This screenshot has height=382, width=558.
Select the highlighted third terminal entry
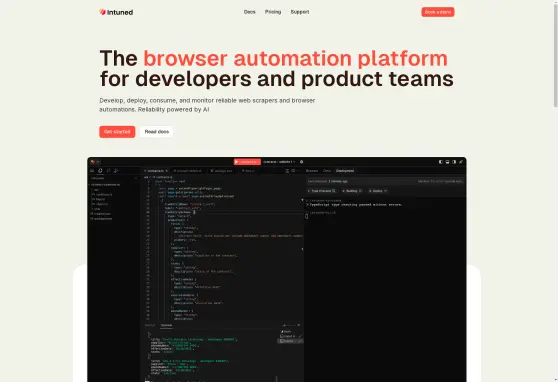(290, 341)
